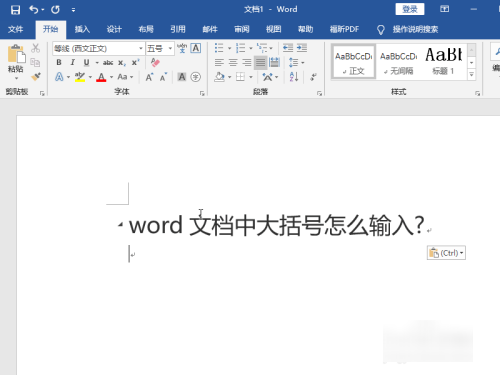Open the 文件 menu tab
Viewport: 500px width, 375px height.
click(15, 29)
